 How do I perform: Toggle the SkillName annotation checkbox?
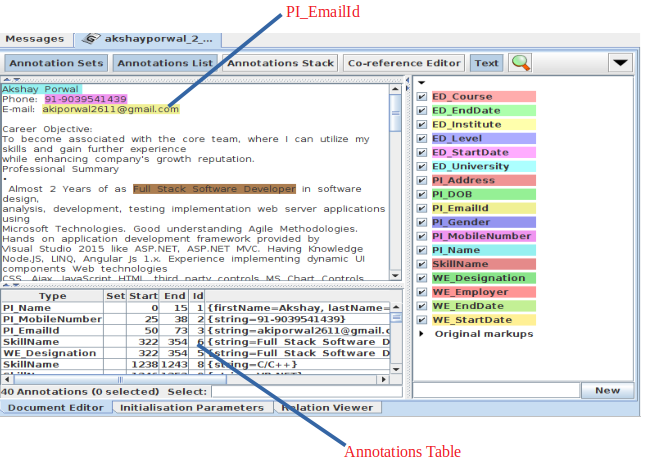coord(423,264)
